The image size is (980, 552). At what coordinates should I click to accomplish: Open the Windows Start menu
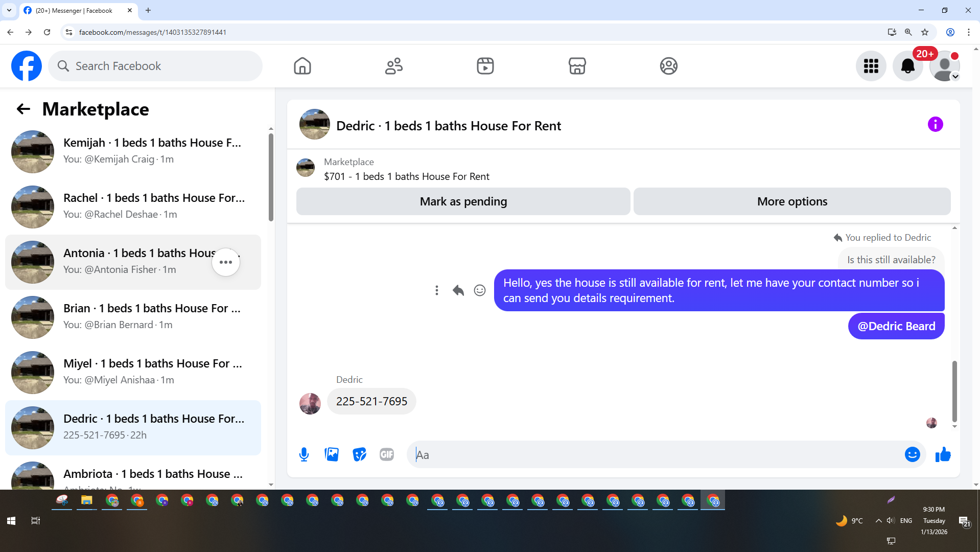(x=11, y=521)
